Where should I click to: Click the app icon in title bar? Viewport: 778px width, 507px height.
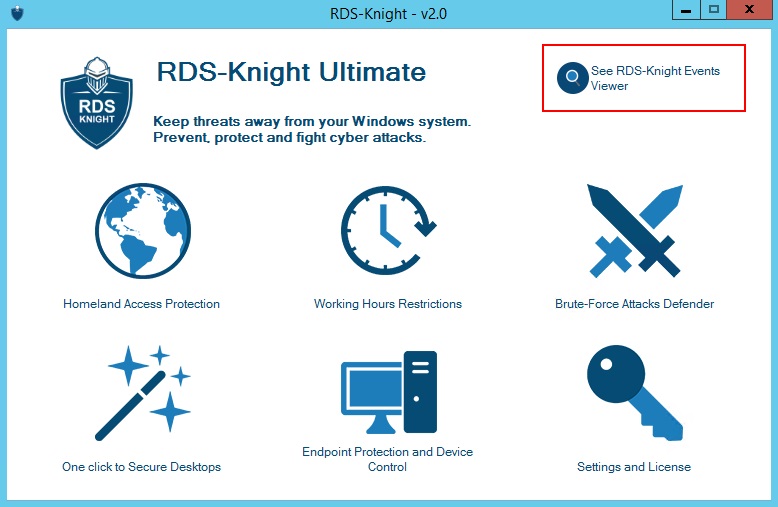[17, 13]
